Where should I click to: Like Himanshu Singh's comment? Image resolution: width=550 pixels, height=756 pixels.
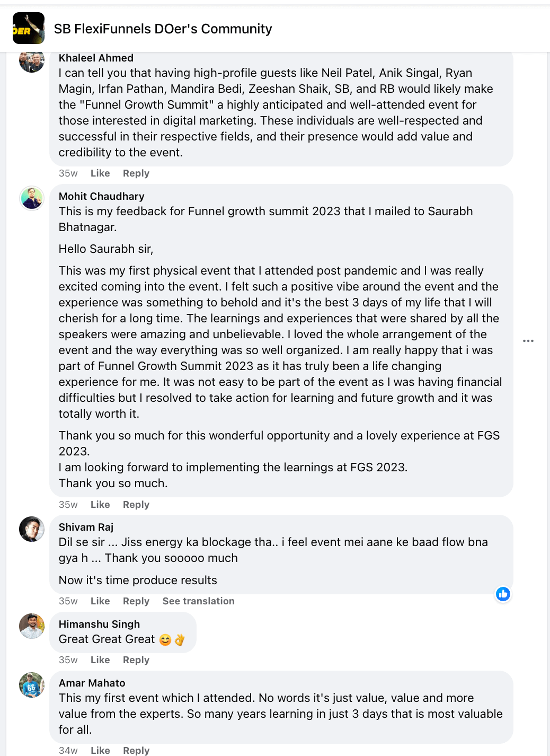pyautogui.click(x=100, y=660)
